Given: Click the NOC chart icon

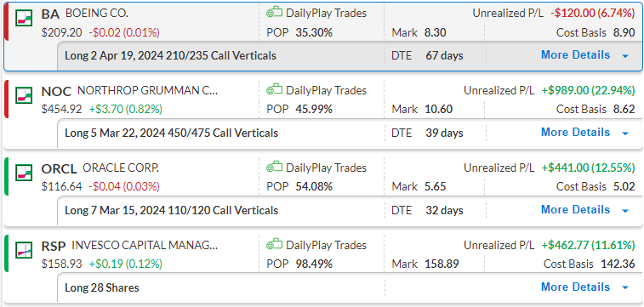Looking at the screenshot, I should [x=24, y=94].
